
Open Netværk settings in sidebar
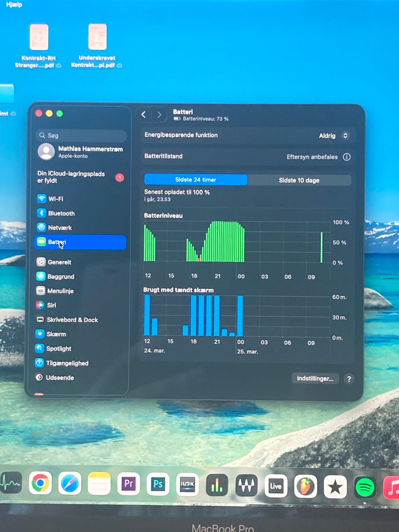[81, 227]
